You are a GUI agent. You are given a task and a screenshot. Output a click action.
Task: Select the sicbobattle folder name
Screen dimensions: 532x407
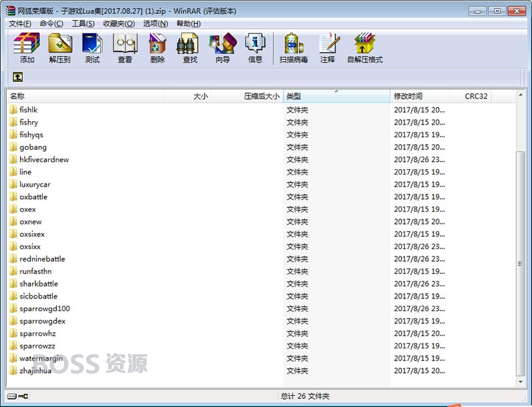click(39, 296)
